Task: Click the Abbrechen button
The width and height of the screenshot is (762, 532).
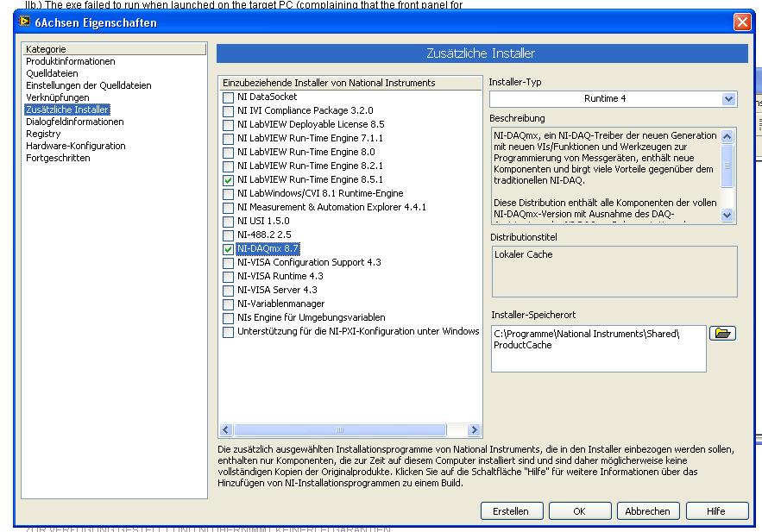Action: [648, 511]
